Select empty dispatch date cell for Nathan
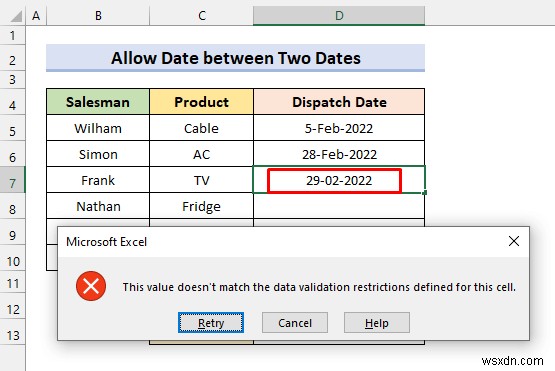The height and width of the screenshot is (371, 555). pos(339,206)
